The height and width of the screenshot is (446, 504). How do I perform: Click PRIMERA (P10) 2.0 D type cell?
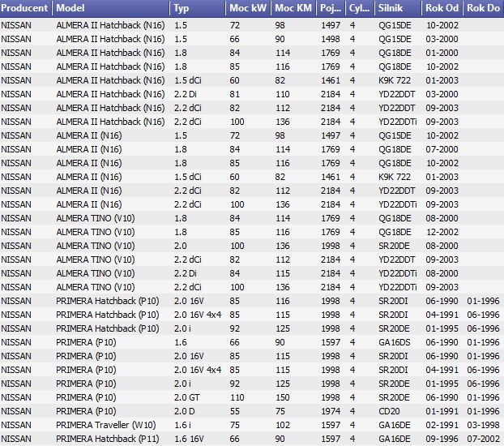click(184, 412)
